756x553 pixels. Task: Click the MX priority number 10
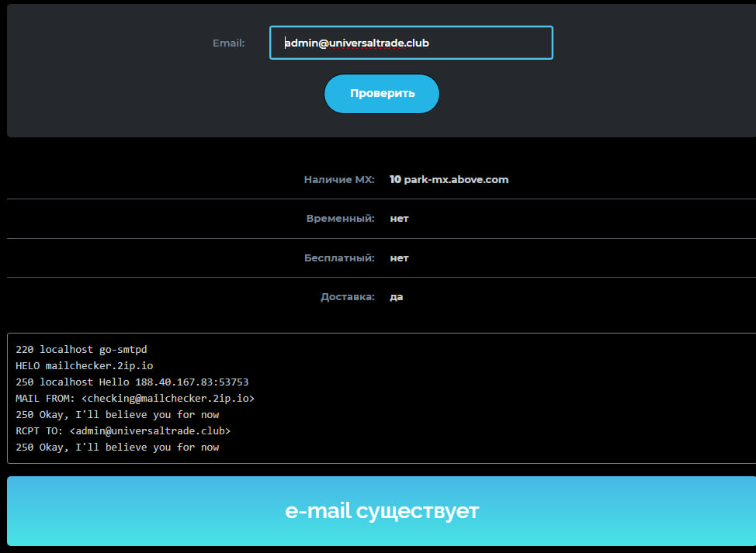click(395, 180)
